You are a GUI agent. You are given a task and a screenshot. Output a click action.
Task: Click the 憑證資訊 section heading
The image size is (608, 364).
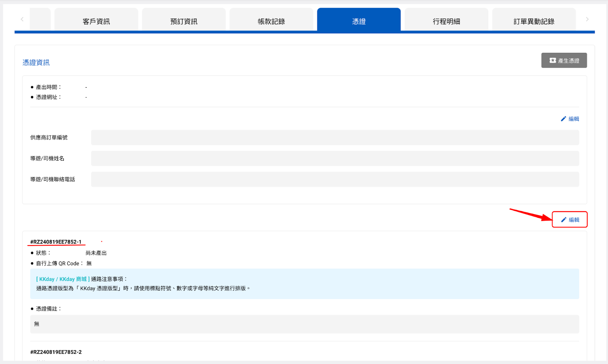coord(36,63)
